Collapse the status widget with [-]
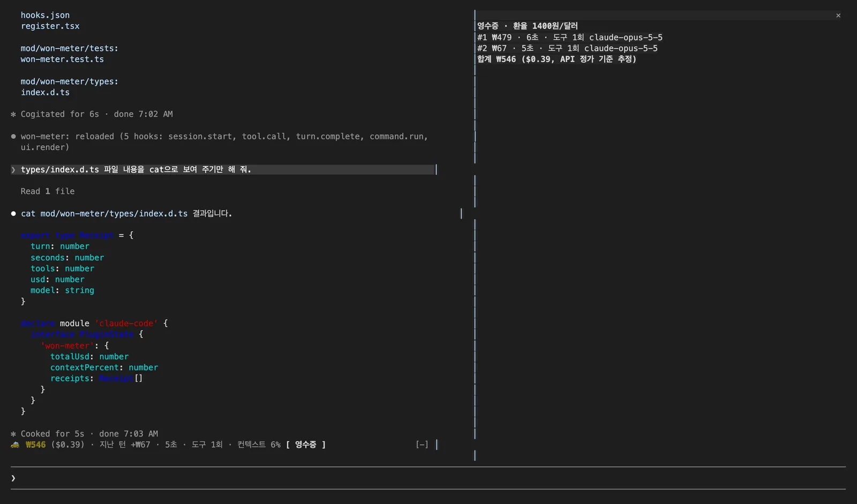This screenshot has width=857, height=504. [422, 445]
